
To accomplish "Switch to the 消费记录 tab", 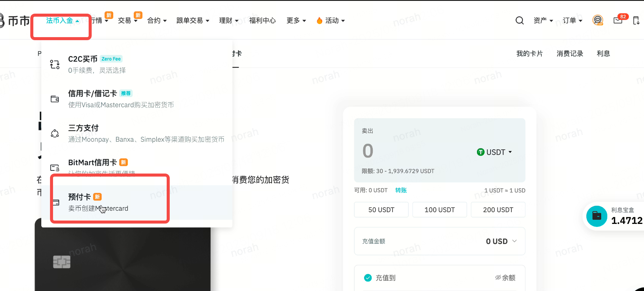I will pyautogui.click(x=569, y=53).
